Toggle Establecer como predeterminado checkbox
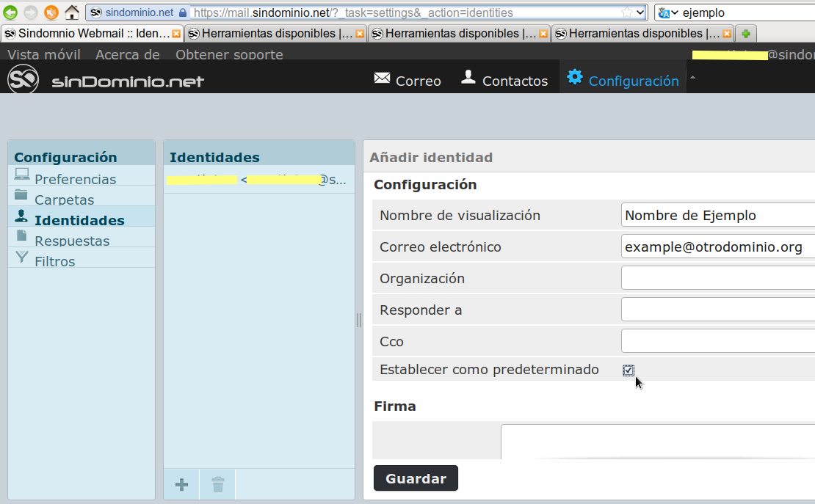Screen dimensions: 815x504 pos(629,370)
